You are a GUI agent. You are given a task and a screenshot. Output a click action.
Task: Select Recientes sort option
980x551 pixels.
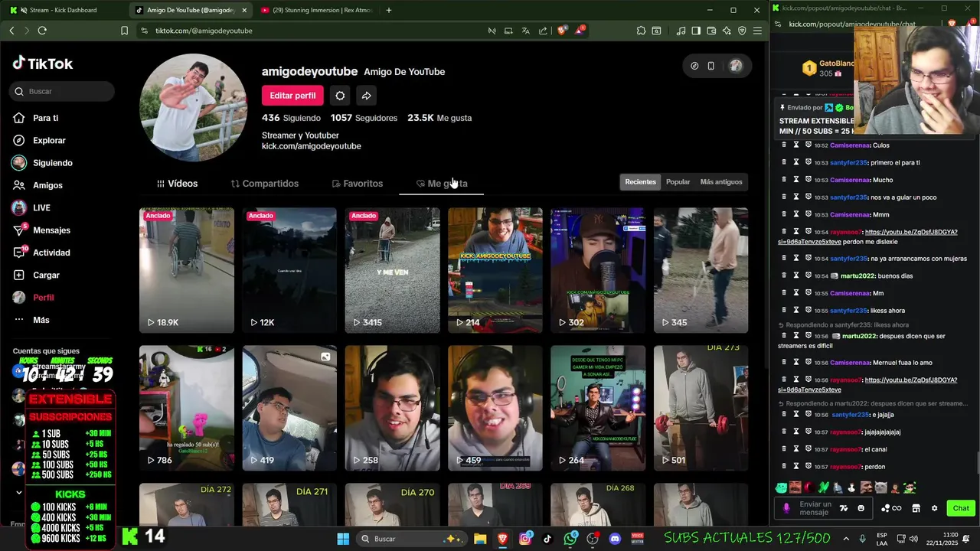pyautogui.click(x=640, y=182)
